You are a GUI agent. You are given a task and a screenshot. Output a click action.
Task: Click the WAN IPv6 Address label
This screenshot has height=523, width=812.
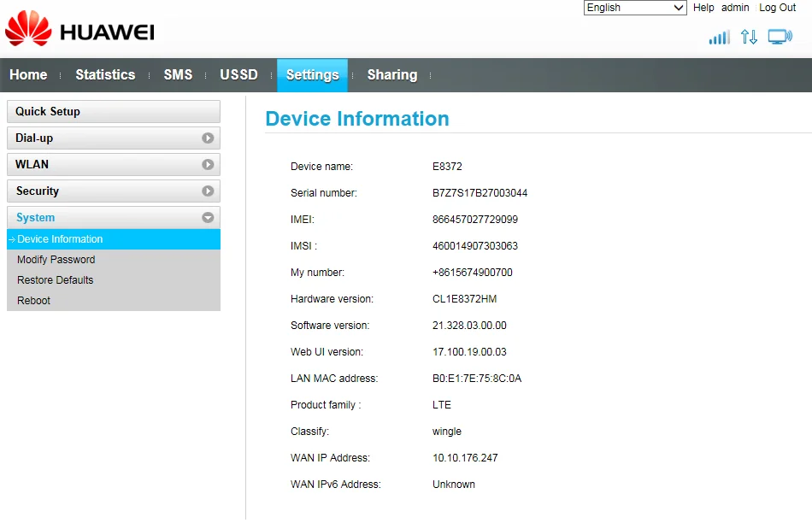tap(336, 485)
